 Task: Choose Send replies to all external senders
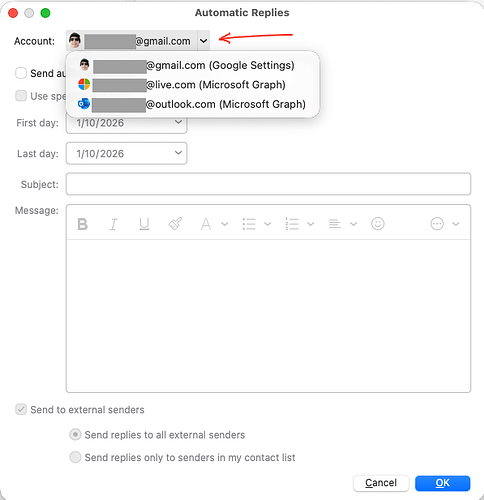pyautogui.click(x=75, y=435)
